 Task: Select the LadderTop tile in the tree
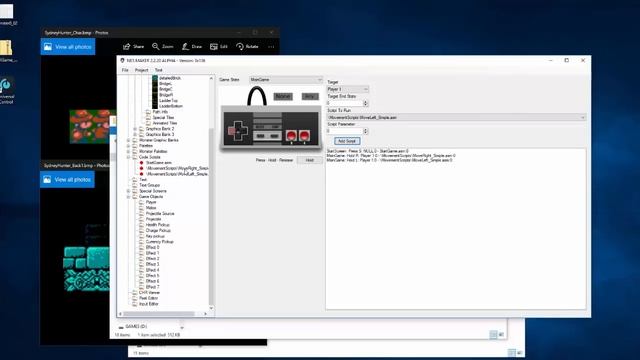(168, 100)
